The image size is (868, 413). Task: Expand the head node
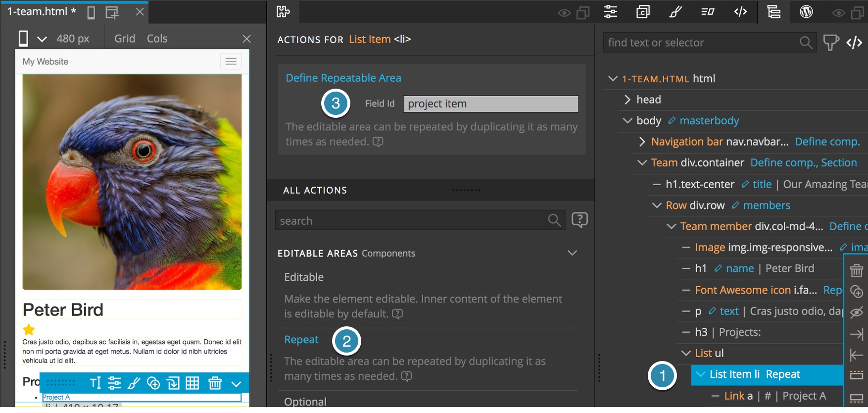pos(627,100)
